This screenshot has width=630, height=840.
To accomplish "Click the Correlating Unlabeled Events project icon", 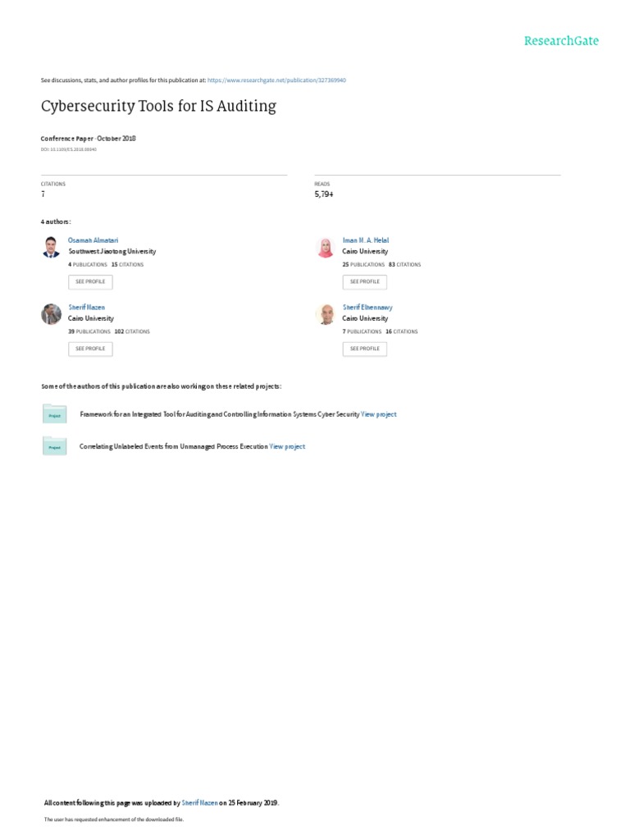I will click(x=54, y=446).
